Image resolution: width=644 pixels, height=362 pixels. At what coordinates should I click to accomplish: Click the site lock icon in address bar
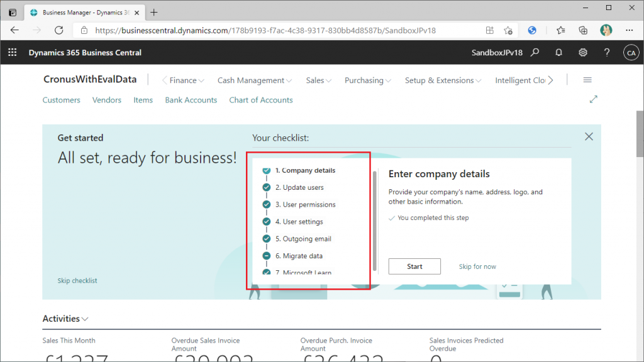(84, 30)
